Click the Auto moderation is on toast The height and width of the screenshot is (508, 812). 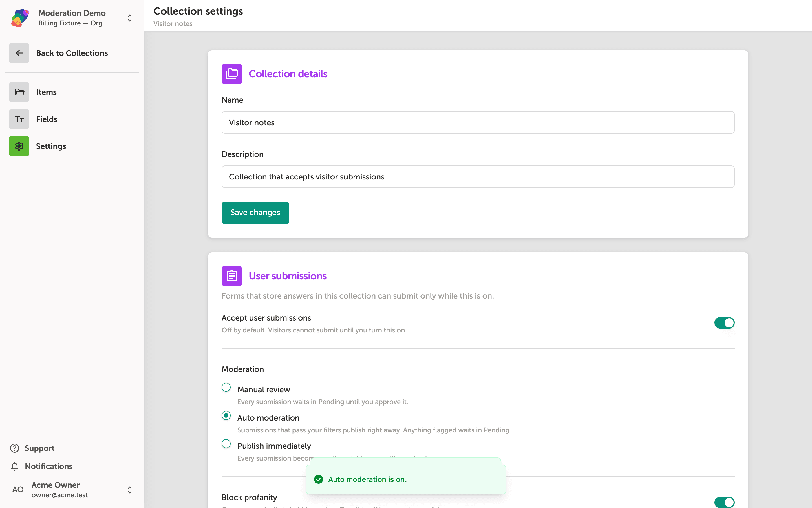click(406, 479)
